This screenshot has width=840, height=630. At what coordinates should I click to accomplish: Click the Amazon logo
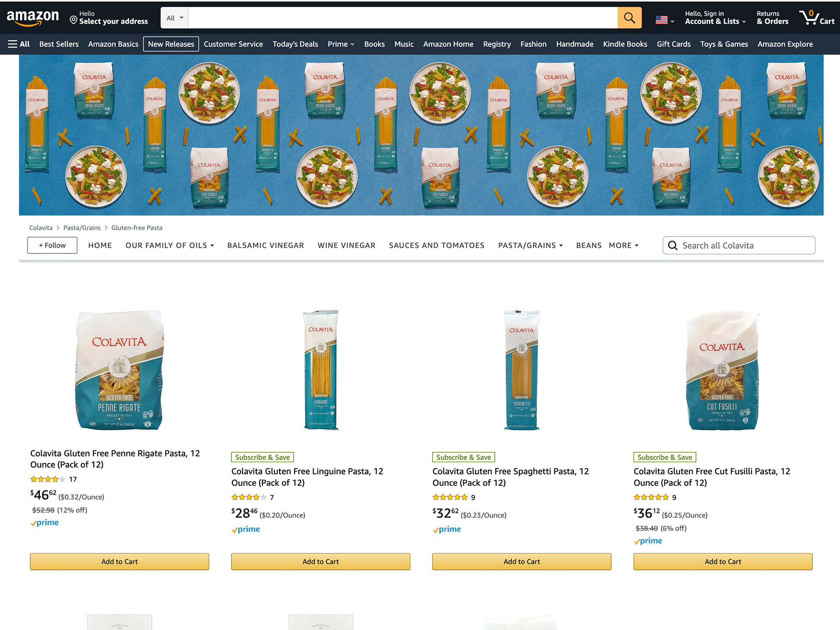(33, 18)
